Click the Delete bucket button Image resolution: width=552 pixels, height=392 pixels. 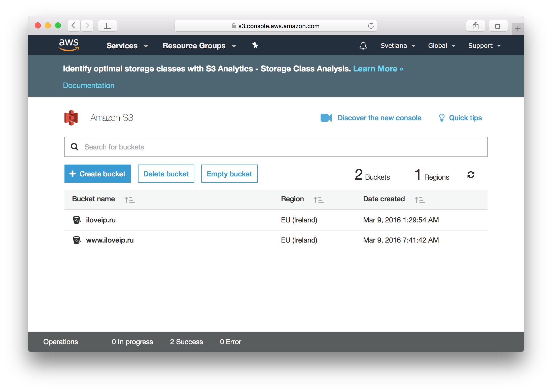(166, 174)
